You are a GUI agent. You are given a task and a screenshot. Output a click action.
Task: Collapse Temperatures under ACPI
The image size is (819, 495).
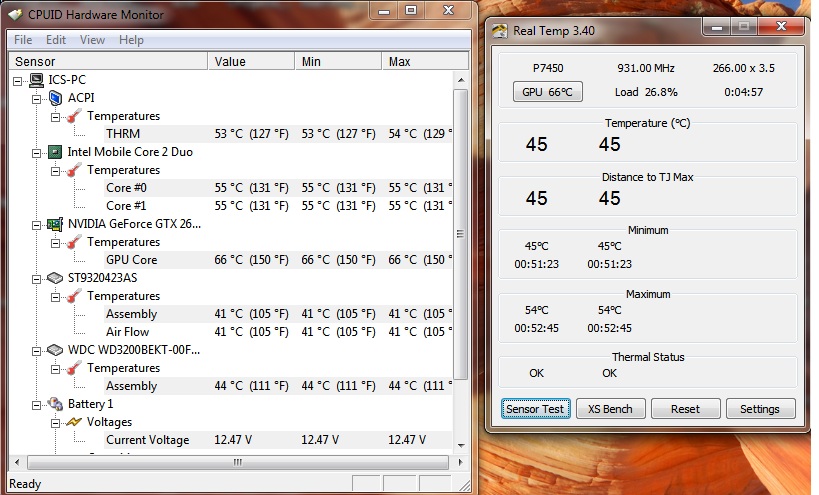point(55,117)
